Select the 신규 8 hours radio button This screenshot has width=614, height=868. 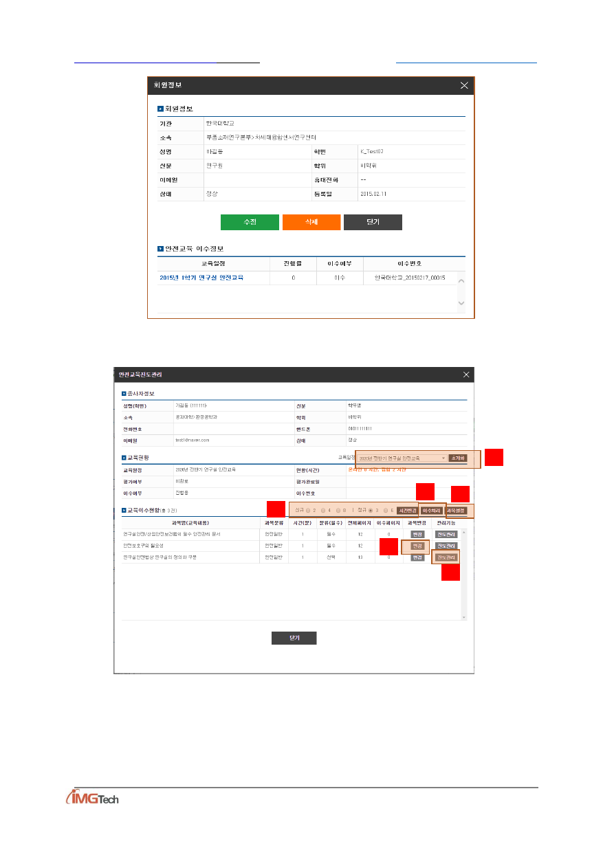click(338, 511)
